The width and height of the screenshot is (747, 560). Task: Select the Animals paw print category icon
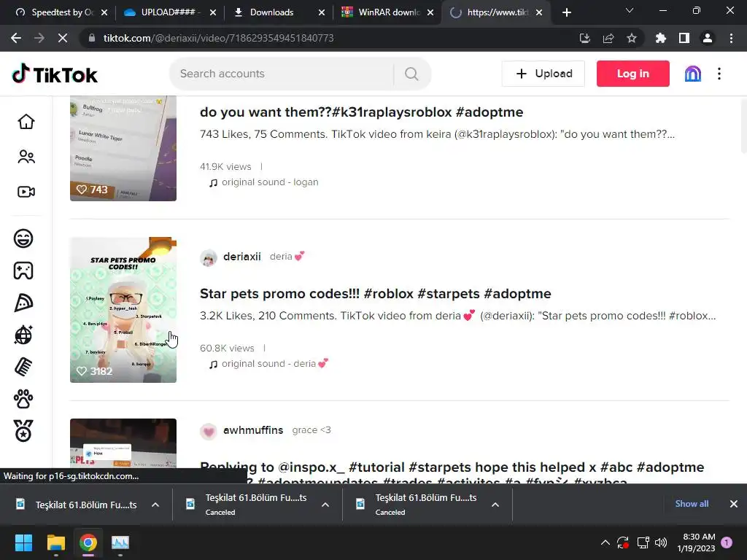23,399
